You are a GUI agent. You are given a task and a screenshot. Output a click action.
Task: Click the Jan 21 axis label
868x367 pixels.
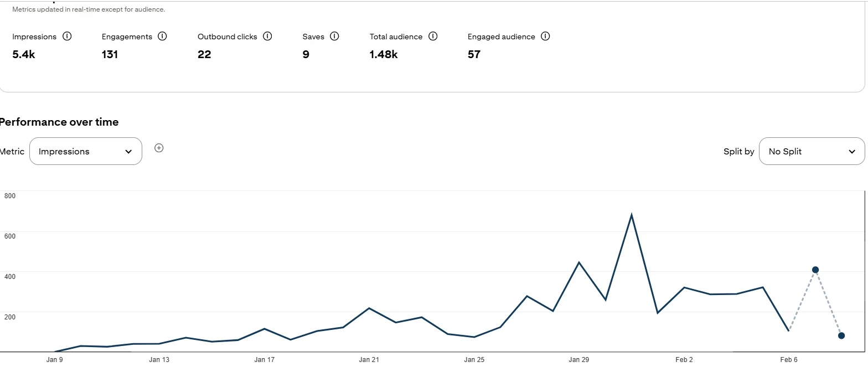(x=369, y=360)
